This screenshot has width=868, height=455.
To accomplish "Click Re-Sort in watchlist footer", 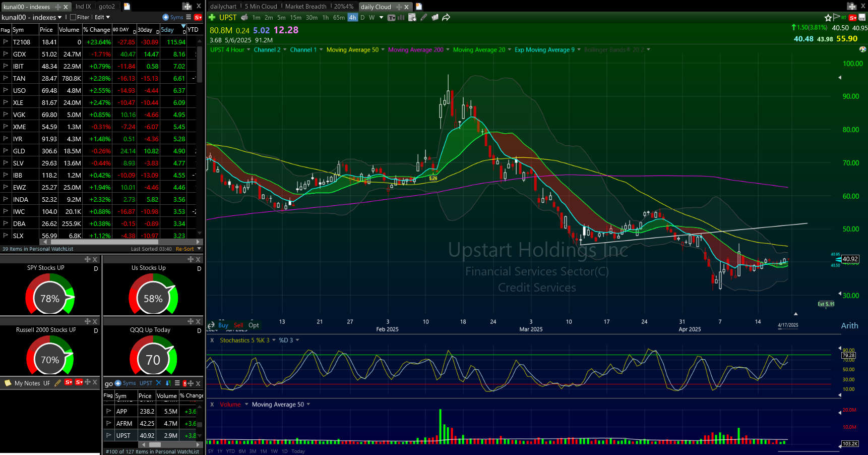I will coord(184,249).
